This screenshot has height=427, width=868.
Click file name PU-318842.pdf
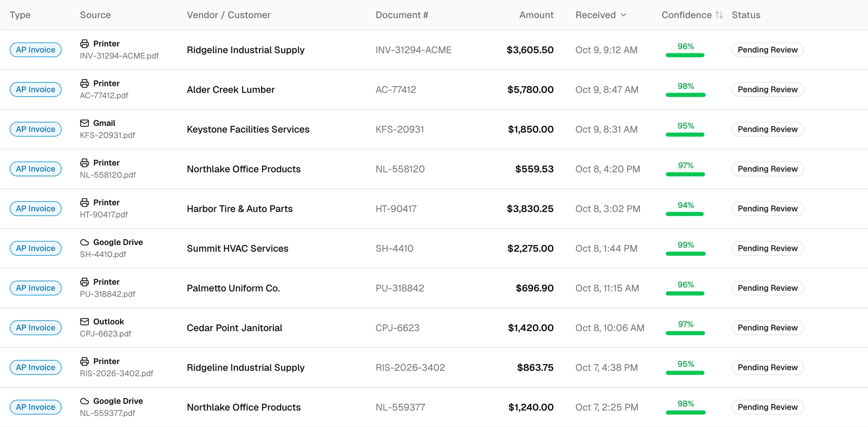pos(108,294)
